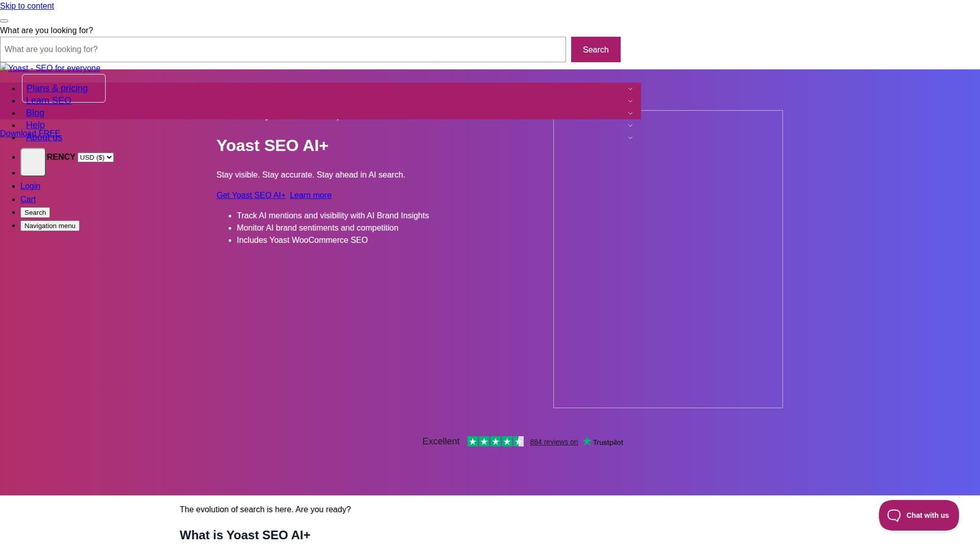The width and height of the screenshot is (980, 551).
Task: Click the 'Includes Yoast WooCommerce SEO' bullet text
Action: click(x=302, y=240)
